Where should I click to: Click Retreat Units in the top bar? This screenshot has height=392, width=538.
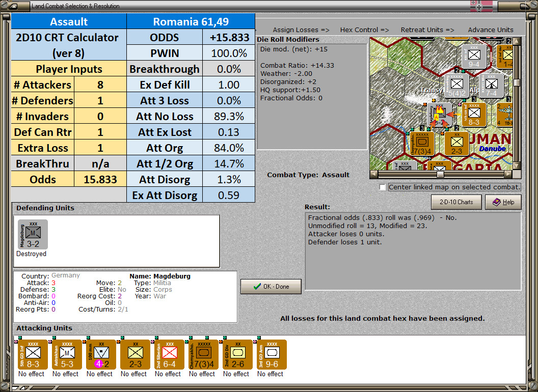(427, 30)
